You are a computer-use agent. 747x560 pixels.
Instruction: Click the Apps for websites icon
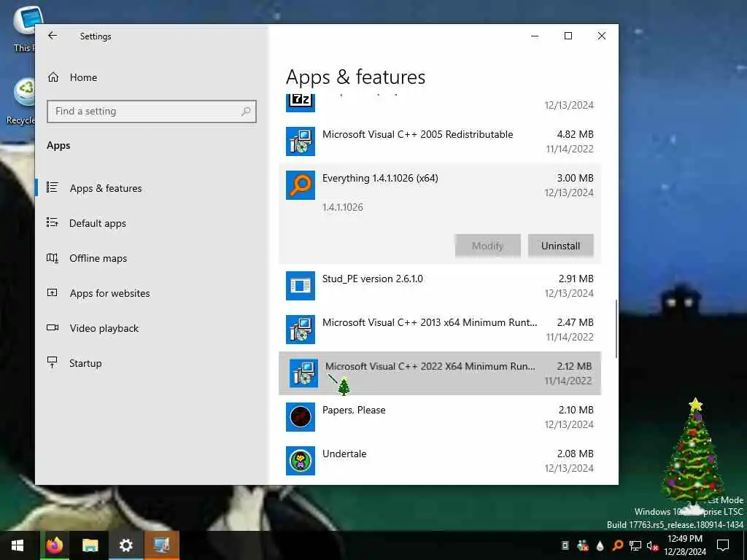click(x=53, y=292)
